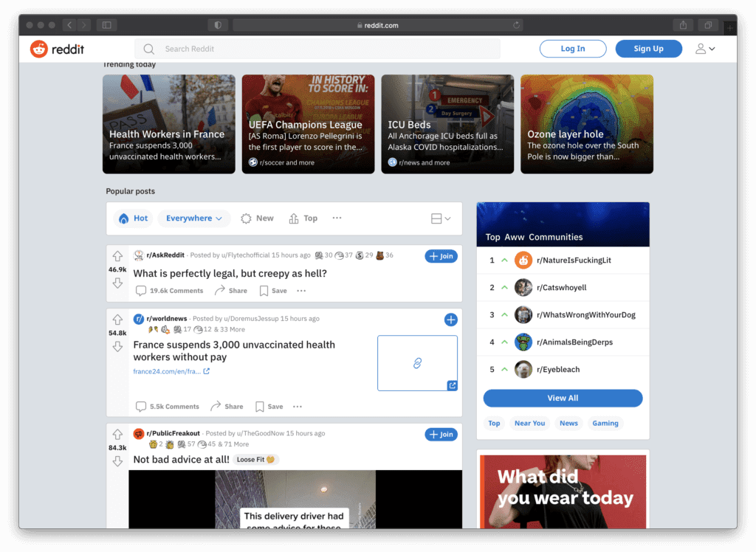Image resolution: width=756 pixels, height=552 pixels.
Task: Save the AskReddit post
Action: coord(273,291)
